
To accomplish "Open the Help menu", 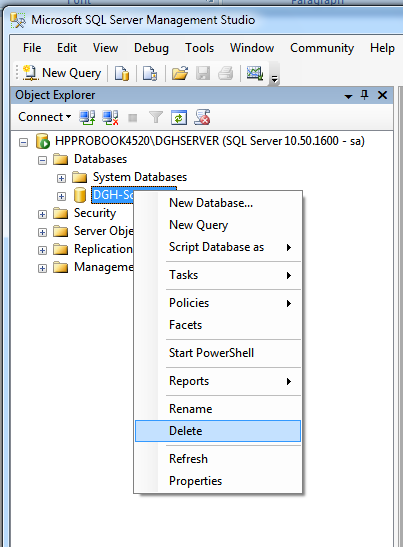I will pyautogui.click(x=382, y=48).
